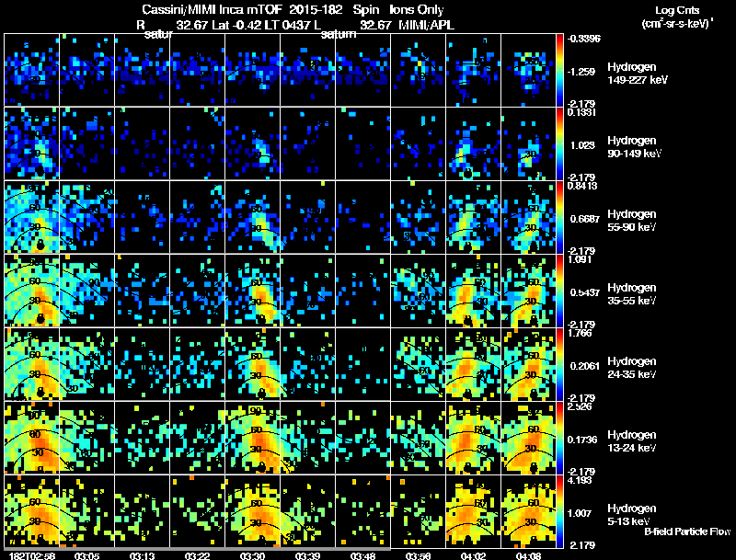Select the 13-24 keV image at 03:39

[x=307, y=438]
